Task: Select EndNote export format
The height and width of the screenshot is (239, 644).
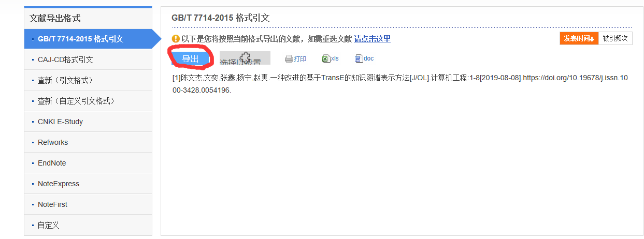Action: pos(88,163)
